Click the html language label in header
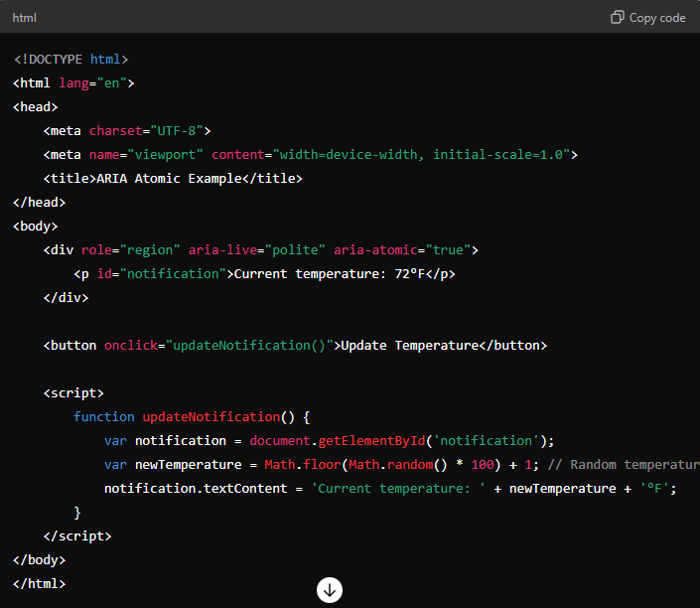The width and height of the screenshot is (700, 608). [25, 18]
